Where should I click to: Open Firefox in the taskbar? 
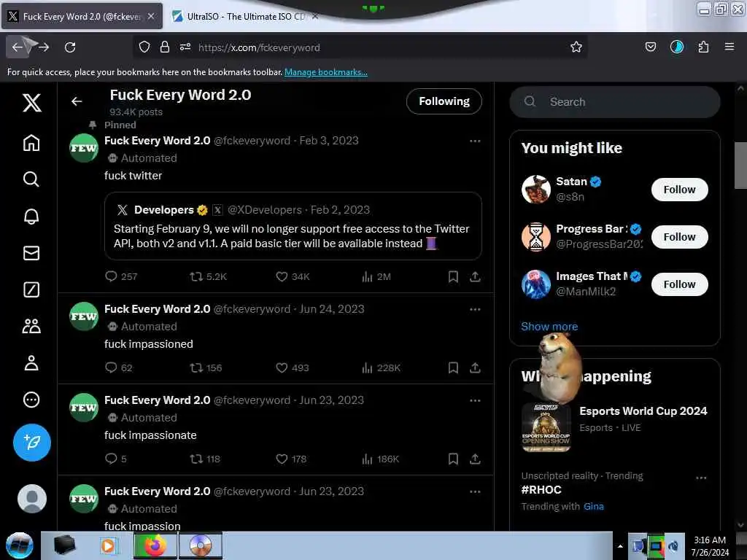[155, 545]
